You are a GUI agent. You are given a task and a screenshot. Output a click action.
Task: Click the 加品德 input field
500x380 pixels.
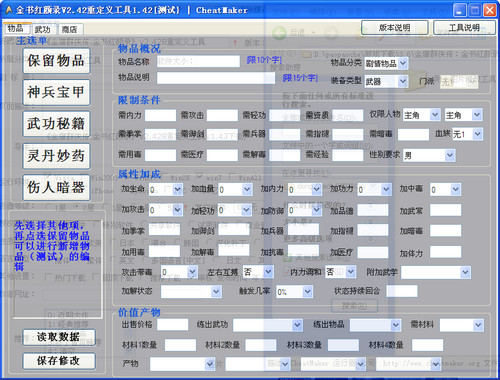click(x=373, y=210)
